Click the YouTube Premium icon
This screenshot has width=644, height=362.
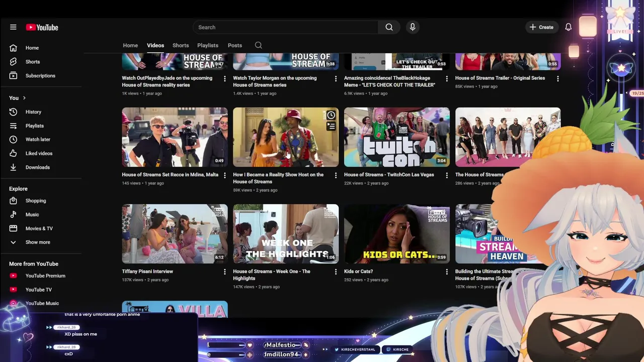13,276
